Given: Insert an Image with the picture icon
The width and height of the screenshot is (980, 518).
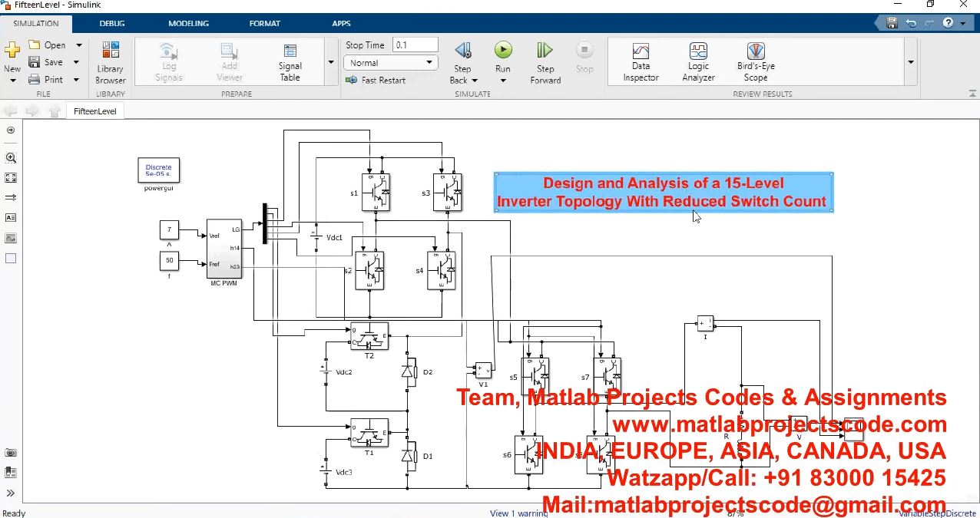Looking at the screenshot, I should (11, 239).
